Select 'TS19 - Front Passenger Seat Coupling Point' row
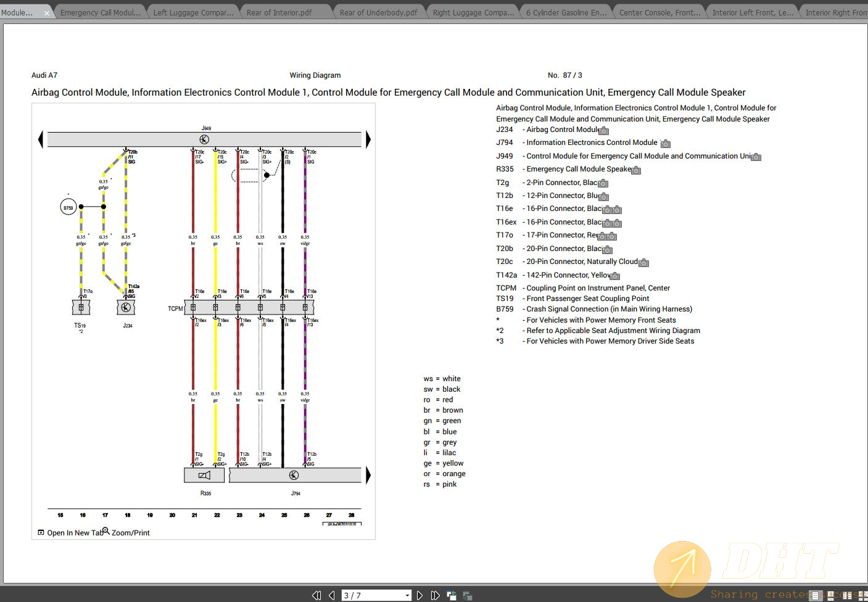The image size is (868, 602). (x=572, y=299)
